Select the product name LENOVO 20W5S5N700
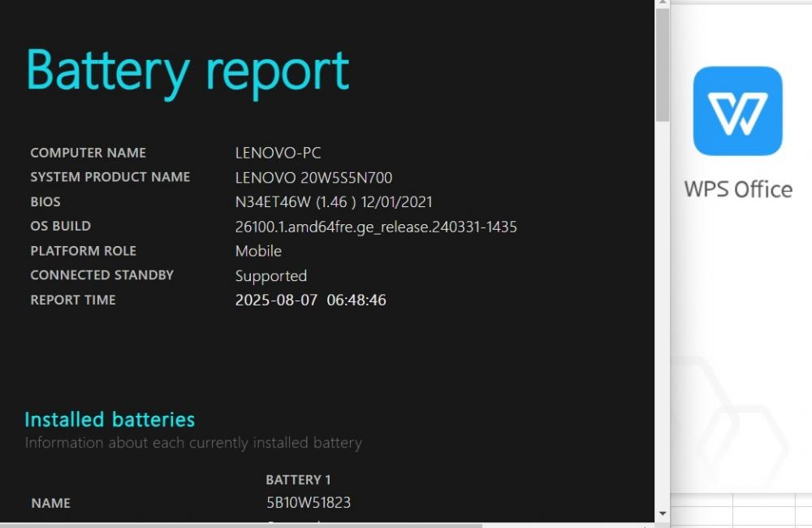Screen dimensions: 812x528 (x=313, y=178)
